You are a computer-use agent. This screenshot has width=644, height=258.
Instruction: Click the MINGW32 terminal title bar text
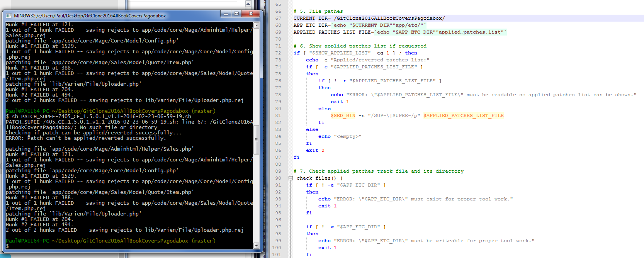tap(90, 16)
